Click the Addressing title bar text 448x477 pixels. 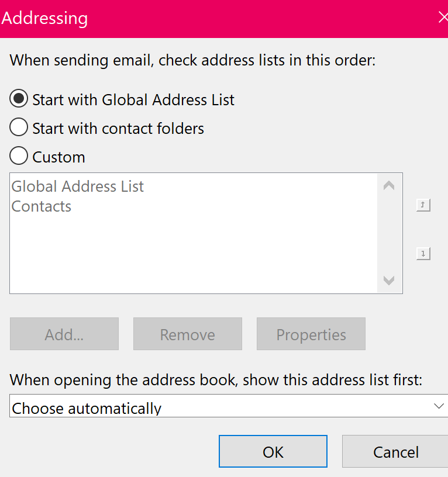coord(44,18)
